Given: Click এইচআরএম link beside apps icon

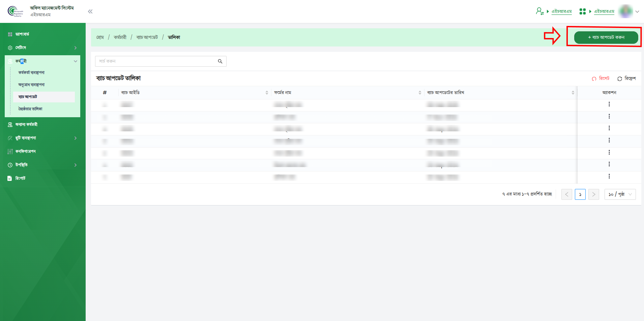Looking at the screenshot, I should (x=604, y=11).
